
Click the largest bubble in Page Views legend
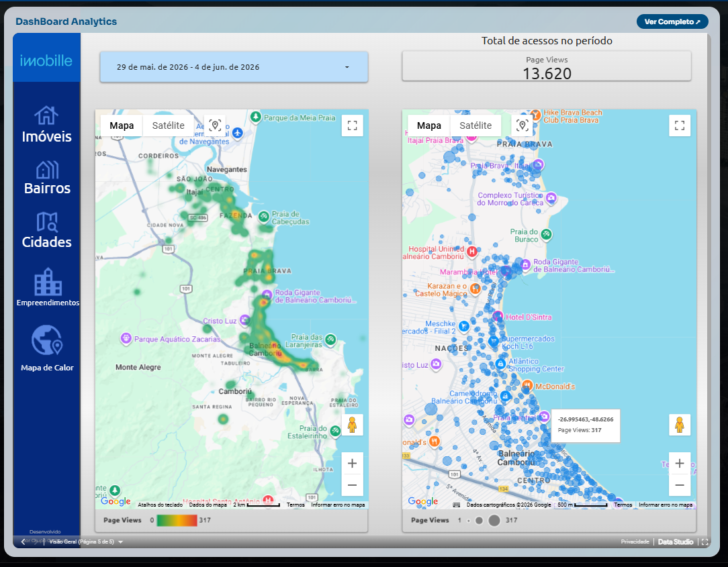pos(494,520)
